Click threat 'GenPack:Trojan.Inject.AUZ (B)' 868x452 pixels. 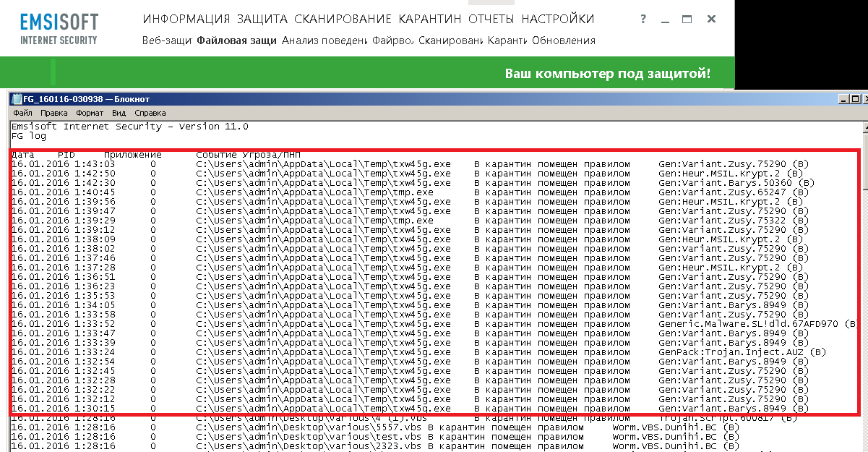(742, 352)
